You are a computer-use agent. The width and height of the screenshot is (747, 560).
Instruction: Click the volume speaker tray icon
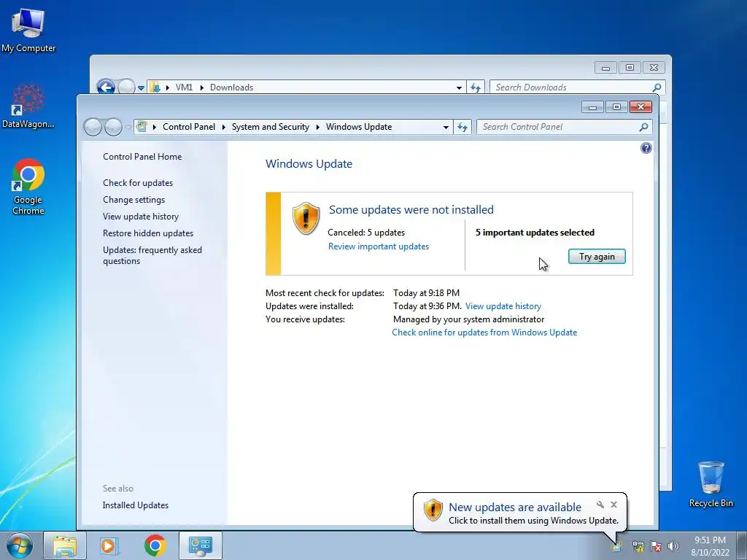(x=673, y=546)
